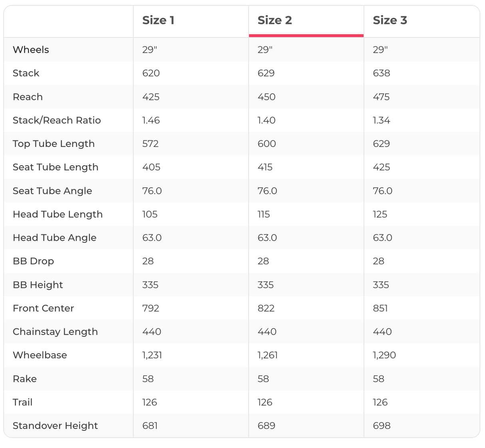Select the Size 1 column header
The width and height of the screenshot is (485, 448).
coord(158,20)
